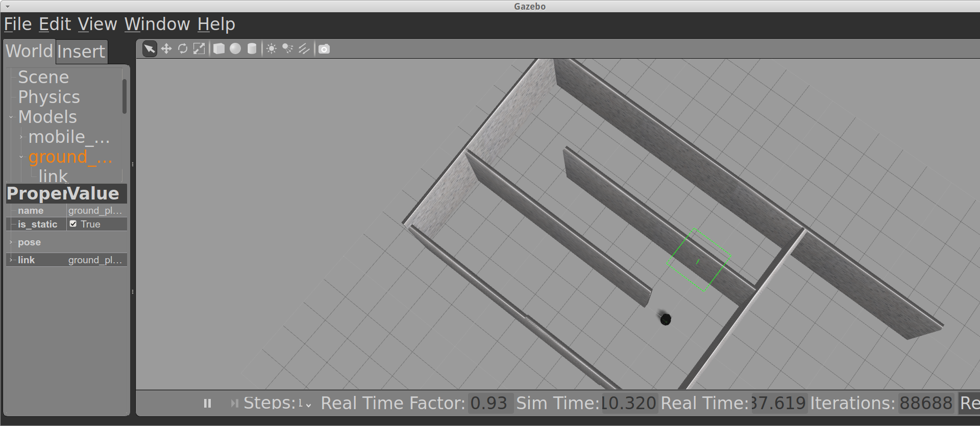
Task: Switch to the Insert tab
Action: [81, 52]
